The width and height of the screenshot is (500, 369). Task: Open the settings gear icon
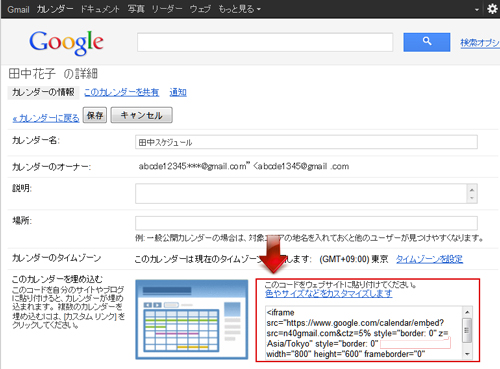(x=493, y=9)
